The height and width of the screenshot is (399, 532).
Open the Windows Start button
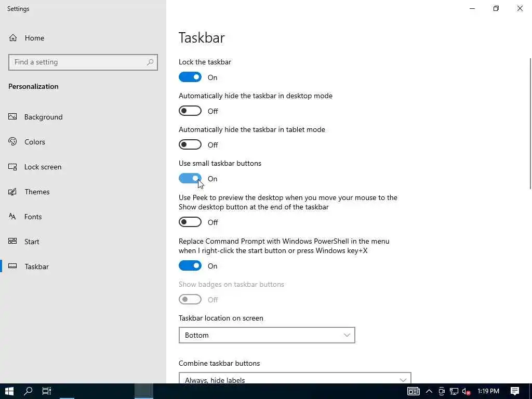[x=9, y=391]
